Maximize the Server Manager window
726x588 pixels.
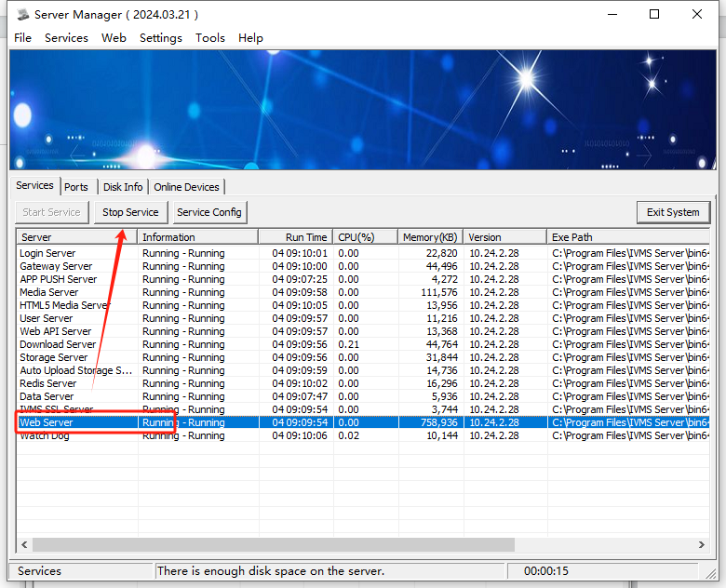pyautogui.click(x=654, y=14)
